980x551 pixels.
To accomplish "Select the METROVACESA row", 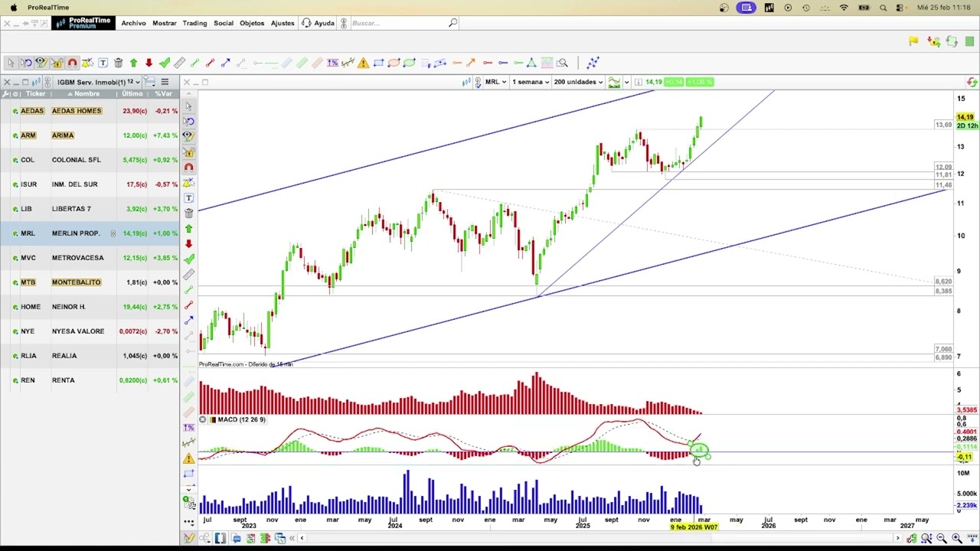I will (x=90, y=258).
